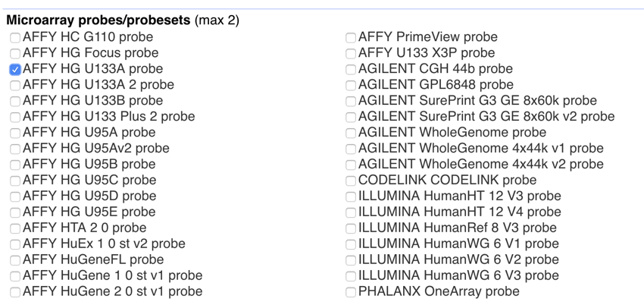Enable AGILENT CGH 44b probe
The image size is (644, 305).
[351, 69]
